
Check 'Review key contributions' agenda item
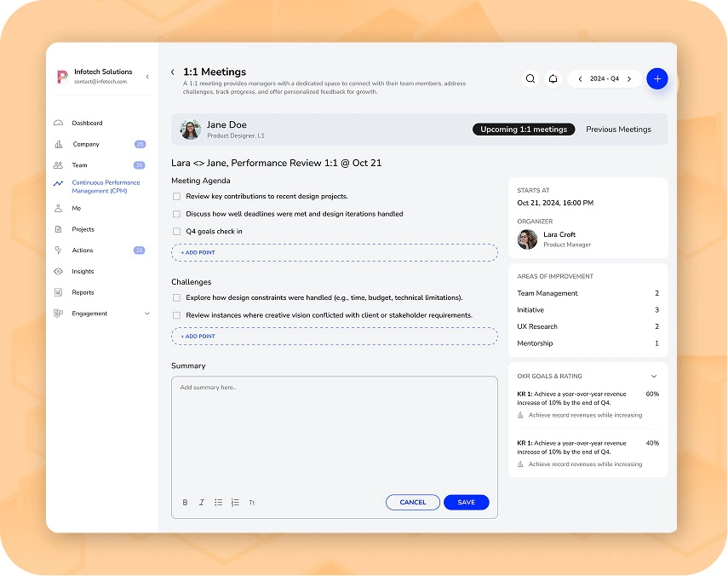coord(176,197)
